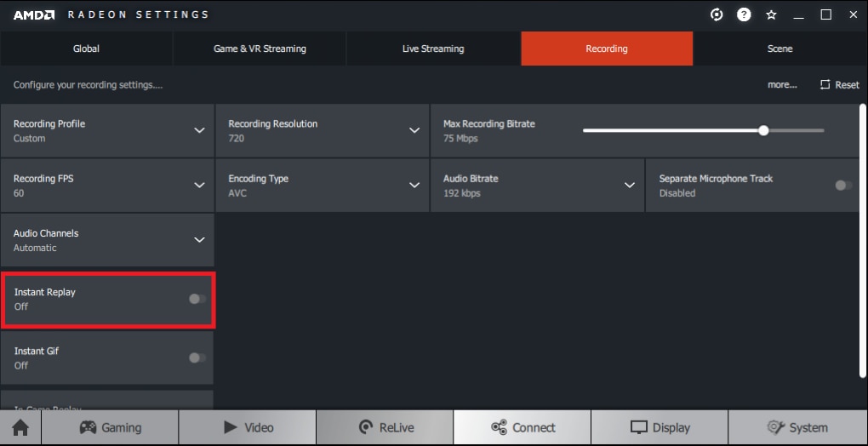Screen dimensions: 868x446
Task: Open the Recording Resolution dropdown
Action: [323, 130]
